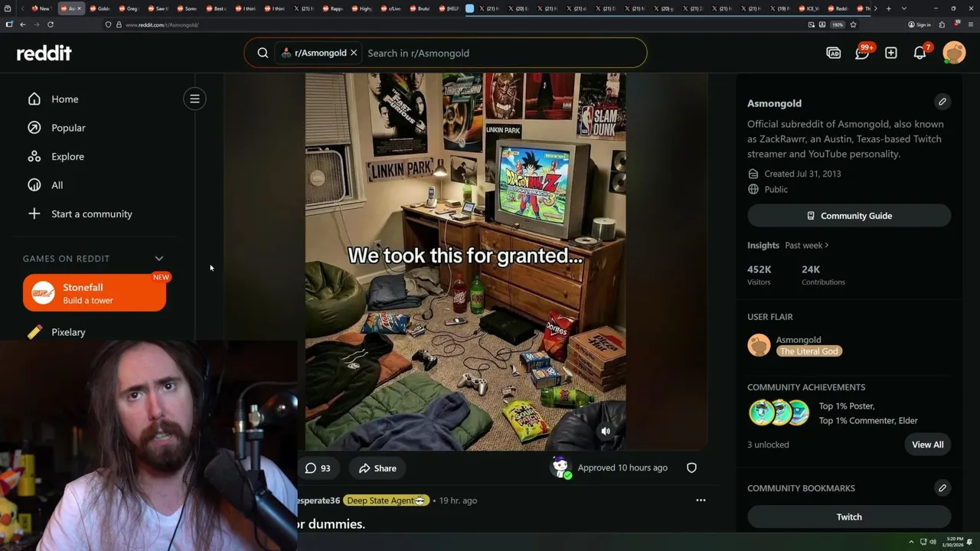Image resolution: width=980 pixels, height=551 pixels.
Task: View All community achievements
Action: tap(927, 445)
